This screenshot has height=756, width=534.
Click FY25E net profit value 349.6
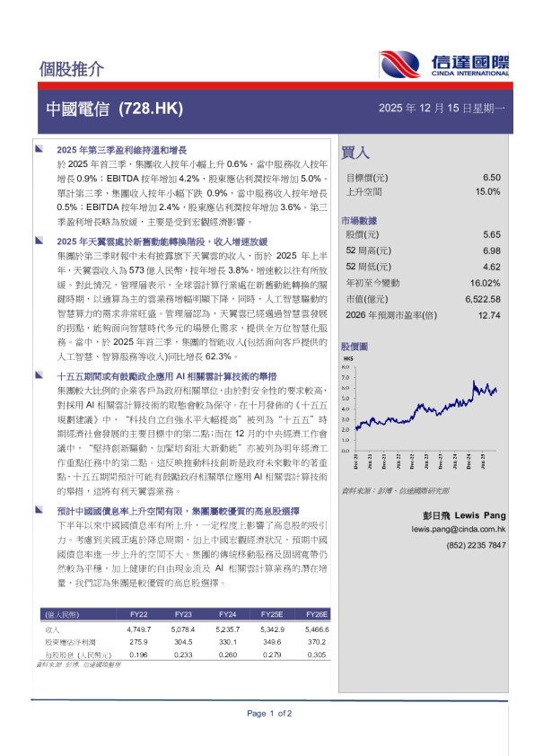click(272, 642)
